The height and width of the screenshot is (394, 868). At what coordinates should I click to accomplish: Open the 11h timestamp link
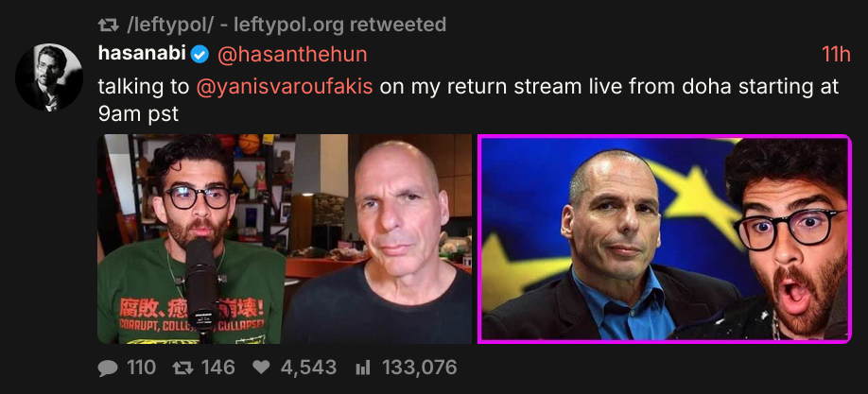[836, 54]
